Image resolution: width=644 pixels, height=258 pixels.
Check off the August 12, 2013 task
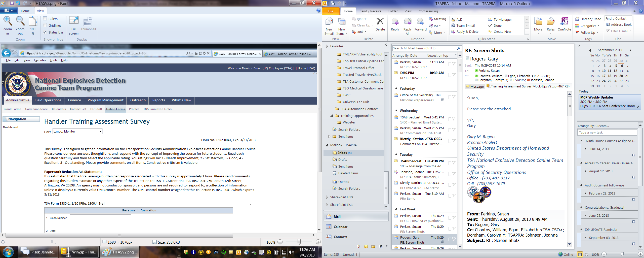(633, 177)
